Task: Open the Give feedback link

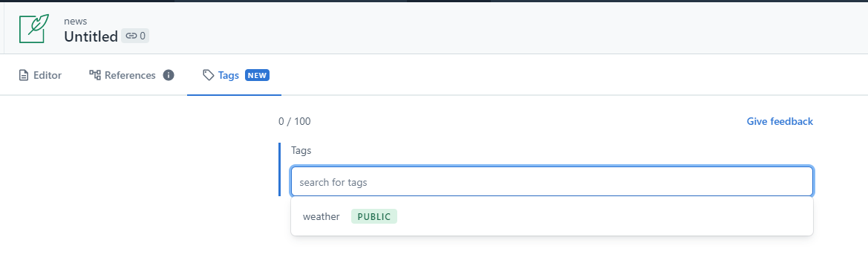Action: [x=780, y=121]
